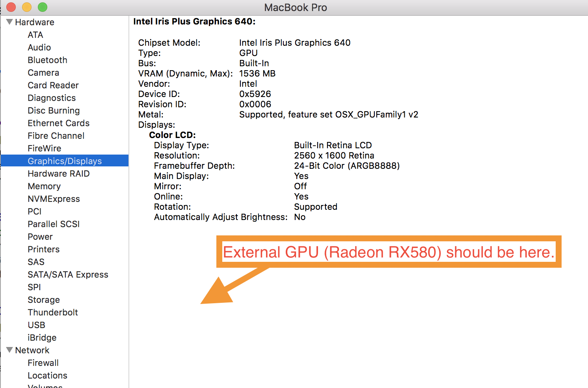Screen dimensions: 588x388
Task: Click the Intel Iris Plus Graphics 640 heading
Action: (194, 21)
